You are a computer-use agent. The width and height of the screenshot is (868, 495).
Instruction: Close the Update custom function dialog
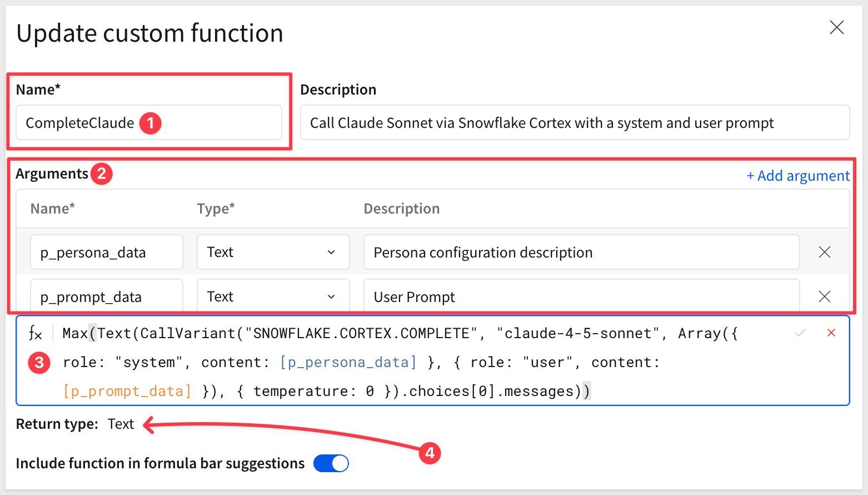pos(836,27)
